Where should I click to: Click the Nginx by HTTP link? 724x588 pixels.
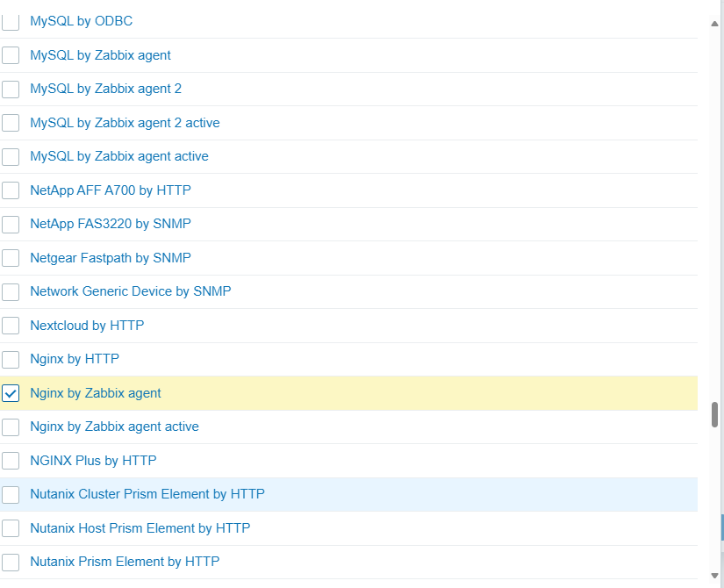(x=75, y=359)
